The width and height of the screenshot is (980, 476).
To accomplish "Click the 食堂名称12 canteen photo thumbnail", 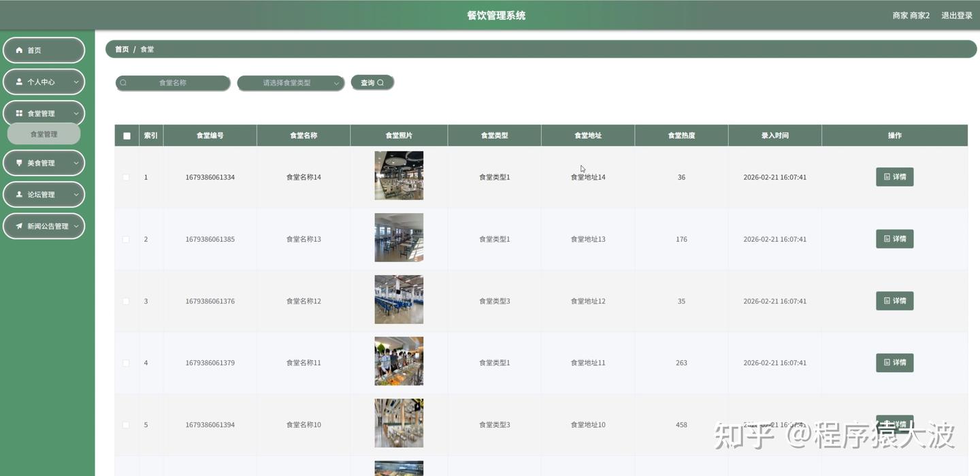I will 399,300.
